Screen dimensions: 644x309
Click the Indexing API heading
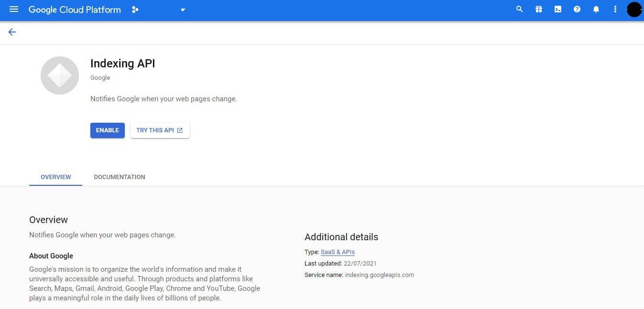click(x=123, y=64)
